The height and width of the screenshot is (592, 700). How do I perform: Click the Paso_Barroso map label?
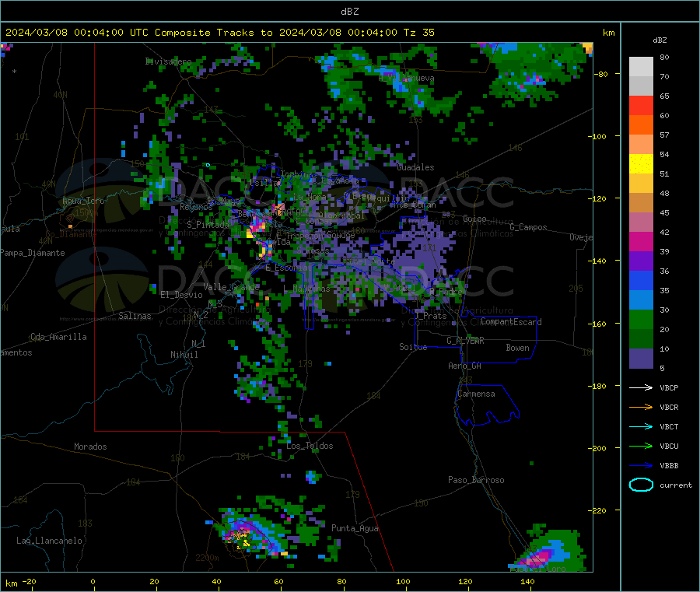476,480
